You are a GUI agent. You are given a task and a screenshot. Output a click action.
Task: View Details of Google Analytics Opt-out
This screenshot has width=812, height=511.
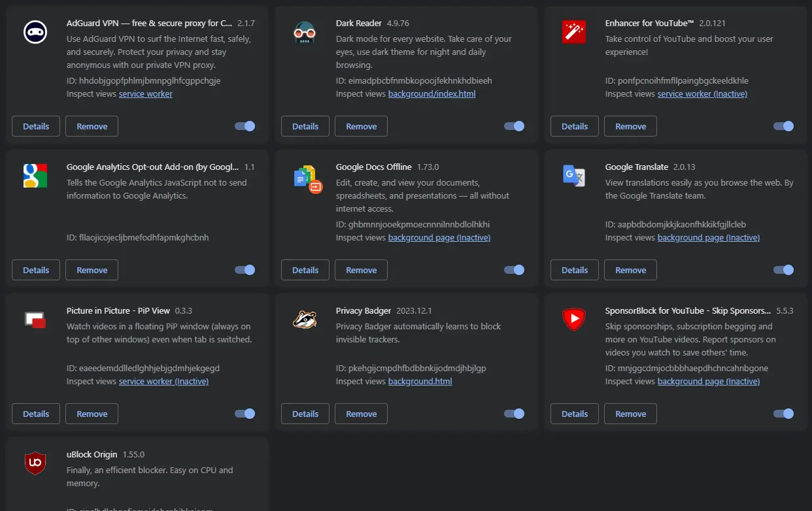[36, 270]
